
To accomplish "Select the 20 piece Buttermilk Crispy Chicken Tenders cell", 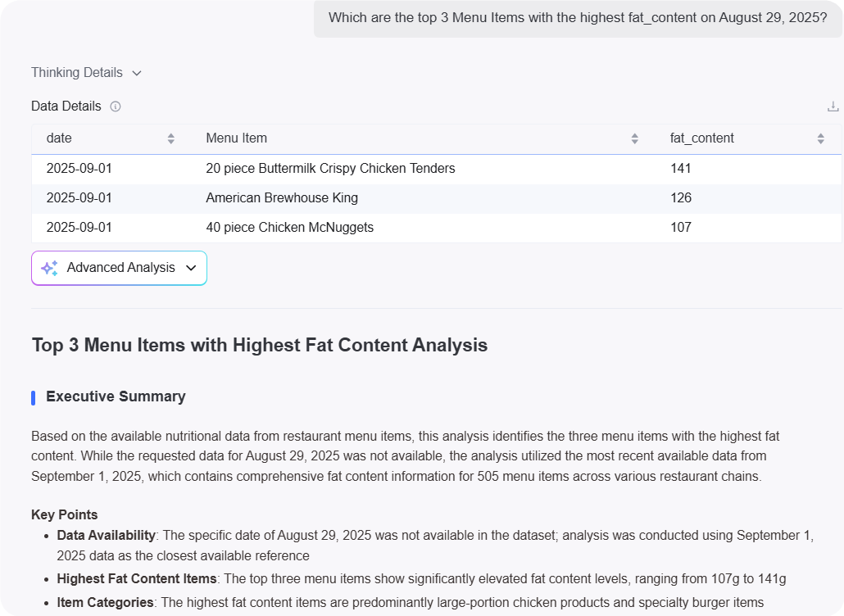I will 330,169.
